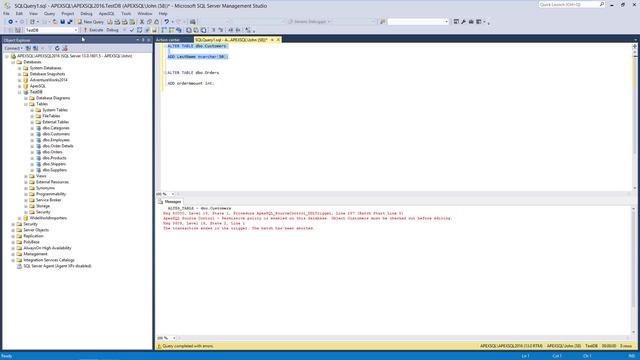Click the Save disk icon in the toolbar
The image size is (640, 360).
click(62, 22)
